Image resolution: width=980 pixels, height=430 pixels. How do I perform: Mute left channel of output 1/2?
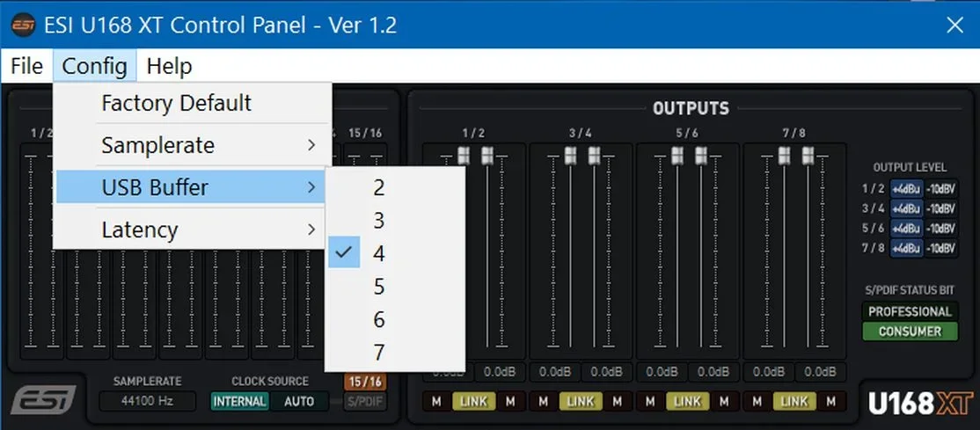click(435, 401)
